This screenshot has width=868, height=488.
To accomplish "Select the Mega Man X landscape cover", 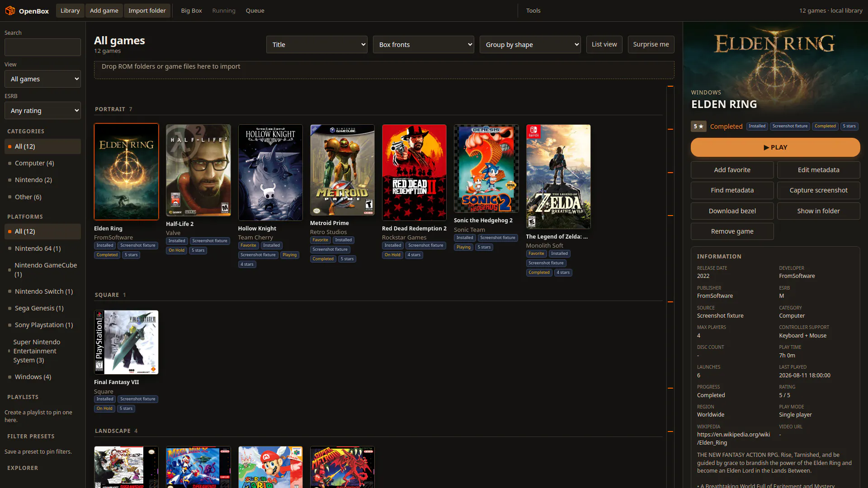I will point(198,467).
